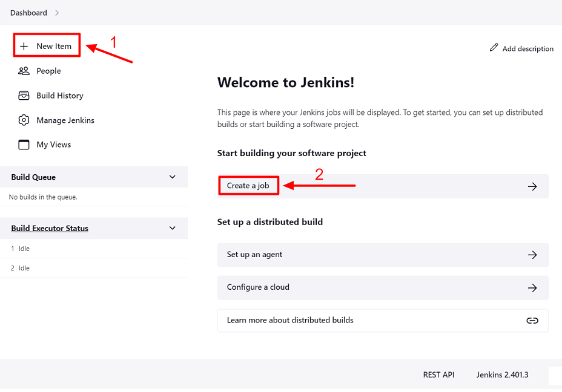Image resolution: width=562 pixels, height=392 pixels.
Task: Open the REST API link
Action: (438, 374)
